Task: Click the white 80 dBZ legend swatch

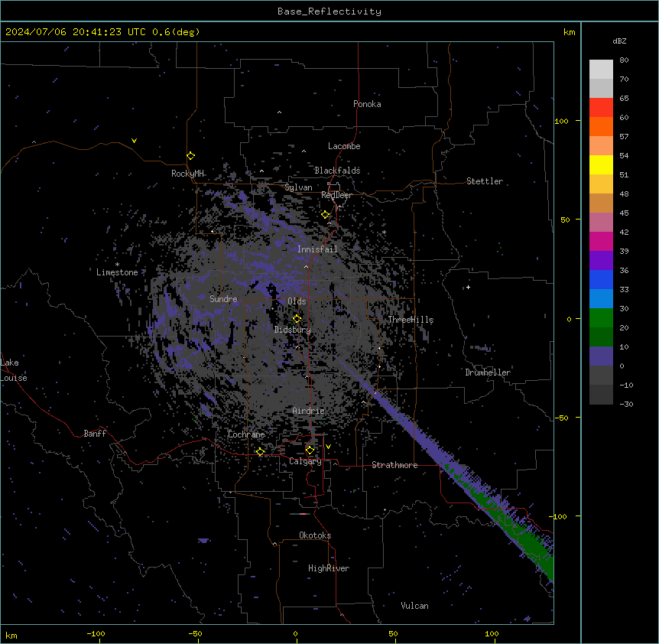Action: [x=601, y=70]
